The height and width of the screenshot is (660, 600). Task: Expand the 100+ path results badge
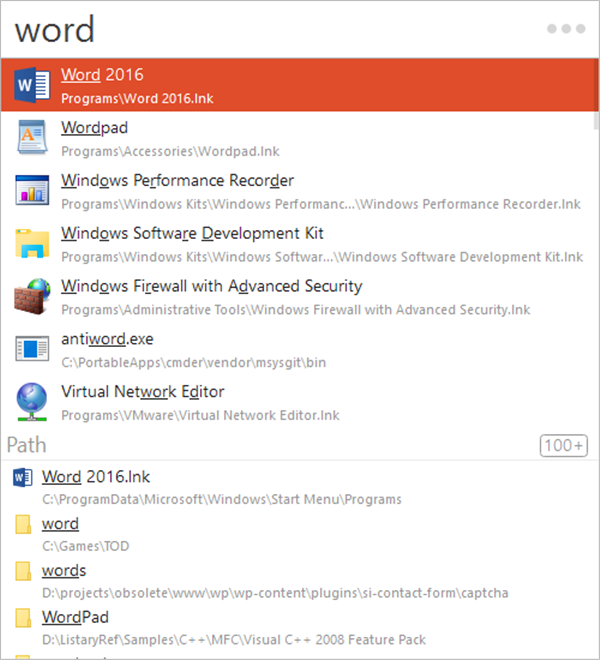point(564,445)
